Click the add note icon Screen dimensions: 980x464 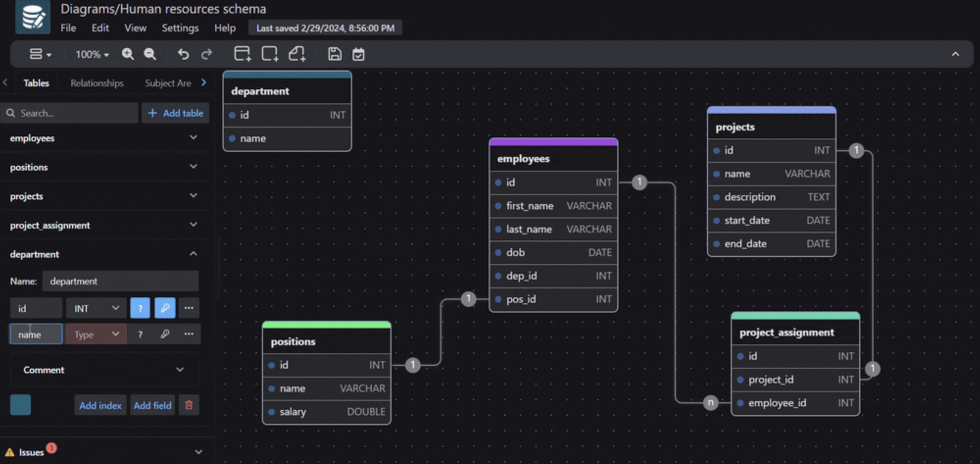point(297,54)
